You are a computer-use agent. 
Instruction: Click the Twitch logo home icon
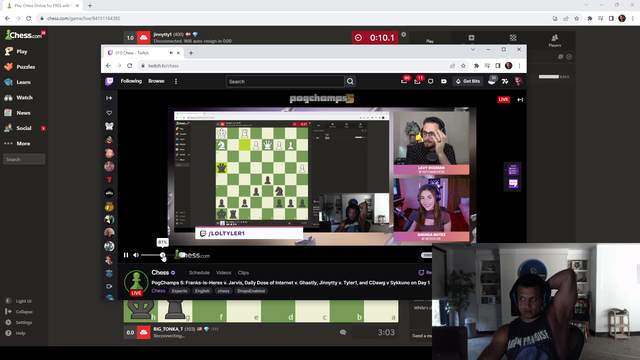[x=109, y=81]
